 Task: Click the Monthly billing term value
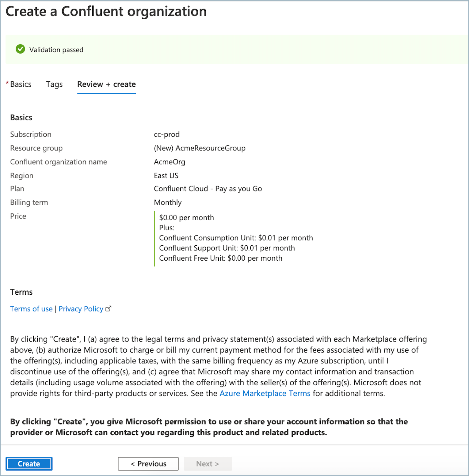coord(168,202)
